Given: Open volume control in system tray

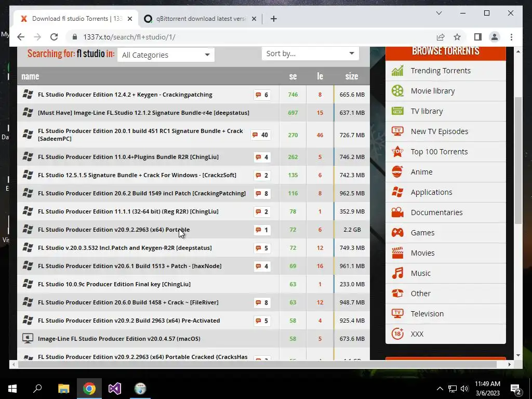Looking at the screenshot, I should (x=464, y=389).
